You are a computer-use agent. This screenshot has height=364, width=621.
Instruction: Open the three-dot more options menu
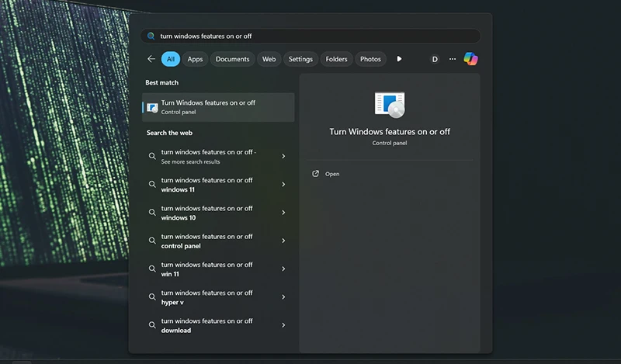[453, 59]
